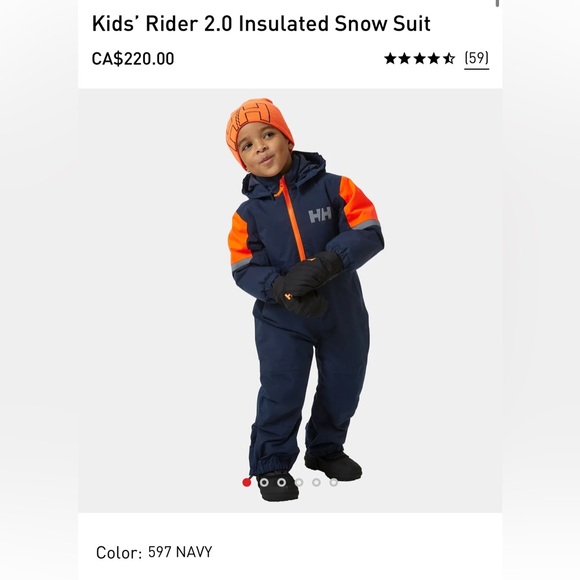Image resolution: width=580 pixels, height=580 pixels.
Task: Click the child's orange beanie in photo
Action: (x=258, y=124)
